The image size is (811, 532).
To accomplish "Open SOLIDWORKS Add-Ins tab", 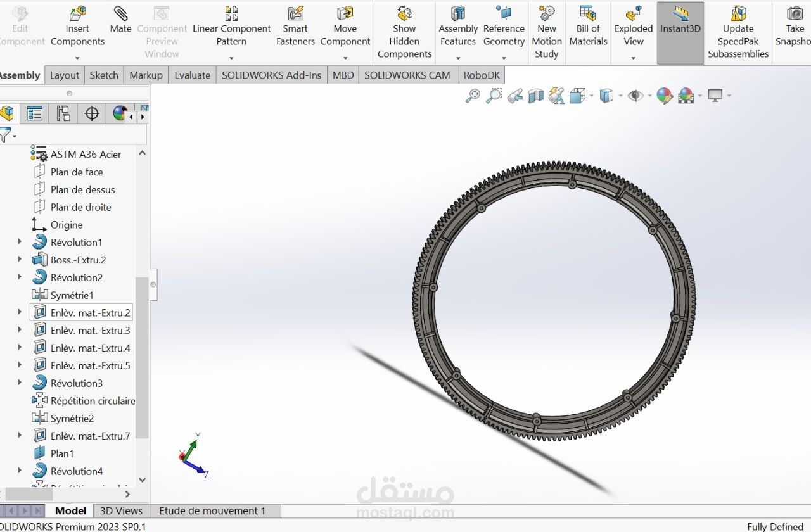I will (x=271, y=75).
